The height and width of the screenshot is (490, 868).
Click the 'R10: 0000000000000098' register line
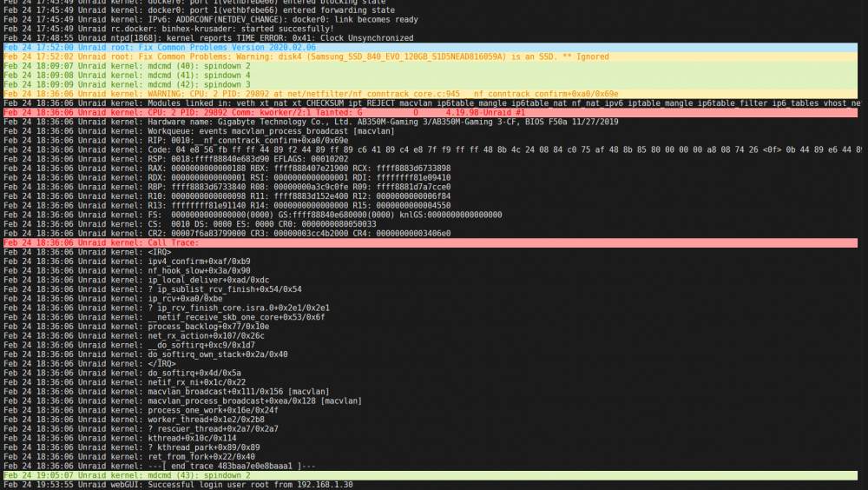click(x=227, y=196)
